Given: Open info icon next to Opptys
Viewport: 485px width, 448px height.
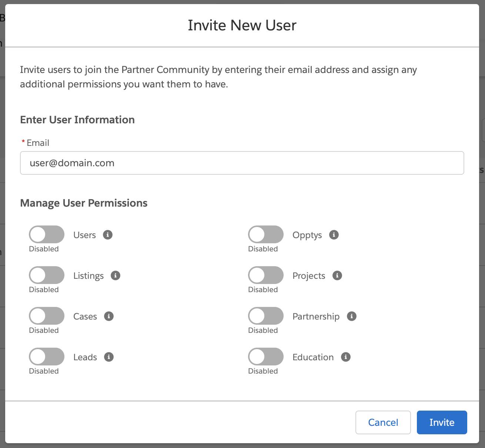Looking at the screenshot, I should point(334,235).
